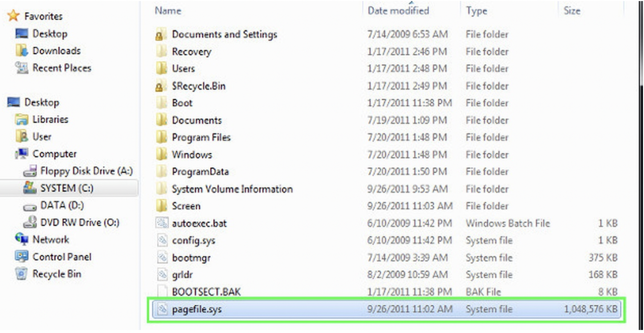Select SYSTEM (C:) in the navigation tree
644x333 pixels.
coord(67,188)
